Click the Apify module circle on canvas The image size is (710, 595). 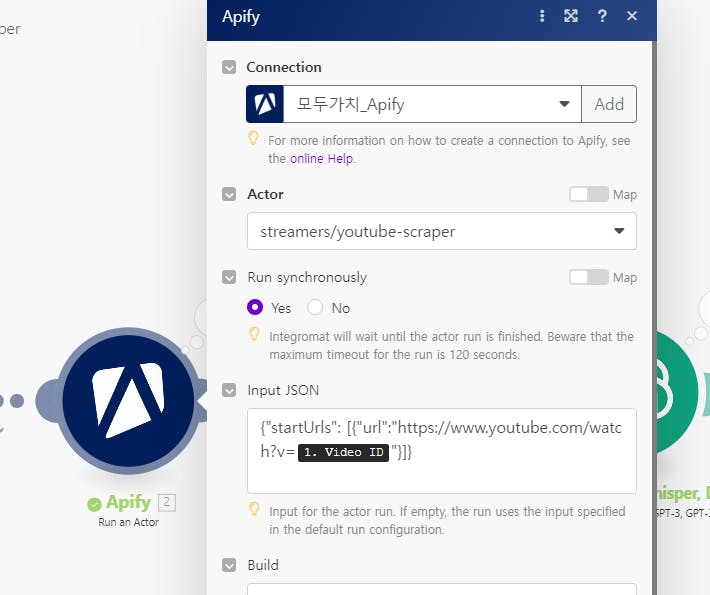pos(128,401)
